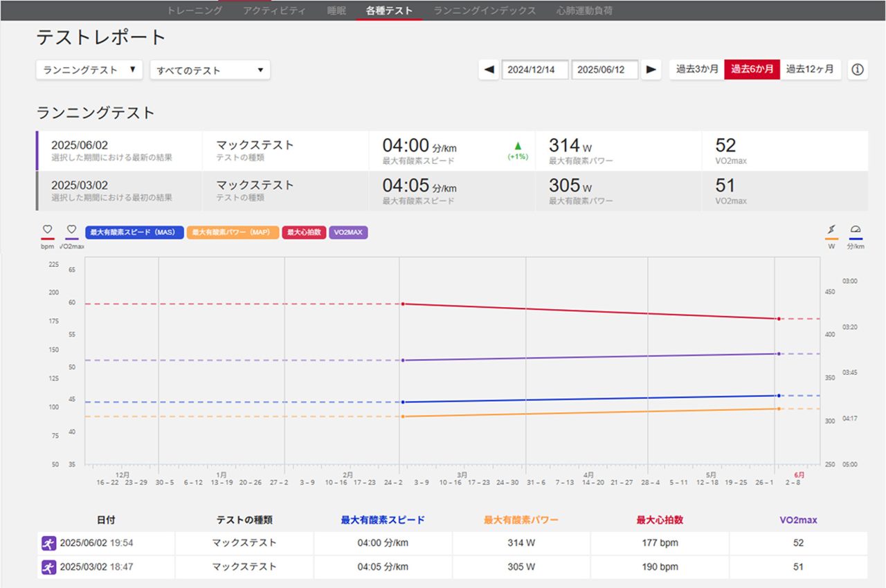Switch to the ランニングインデックス tab
This screenshot has height=588, width=886.
485,10
